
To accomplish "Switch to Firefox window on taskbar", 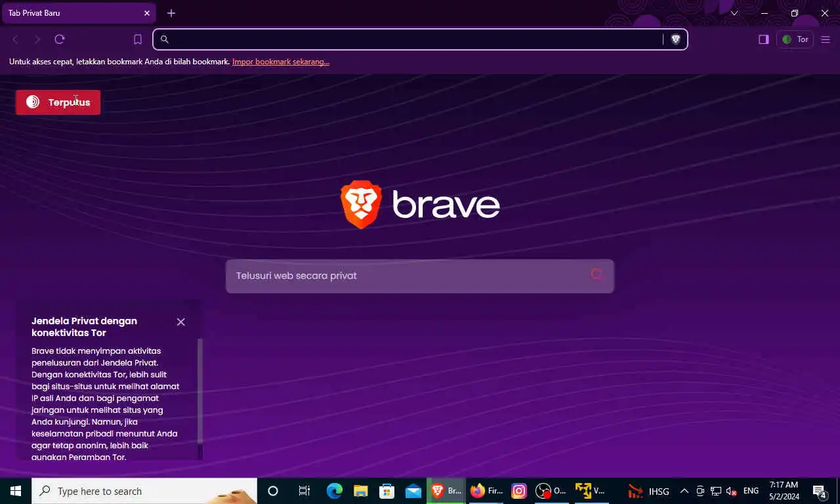I will coord(486,491).
